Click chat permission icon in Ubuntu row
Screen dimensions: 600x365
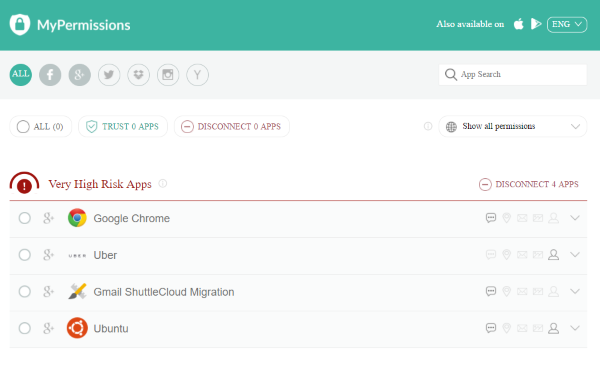(491, 328)
